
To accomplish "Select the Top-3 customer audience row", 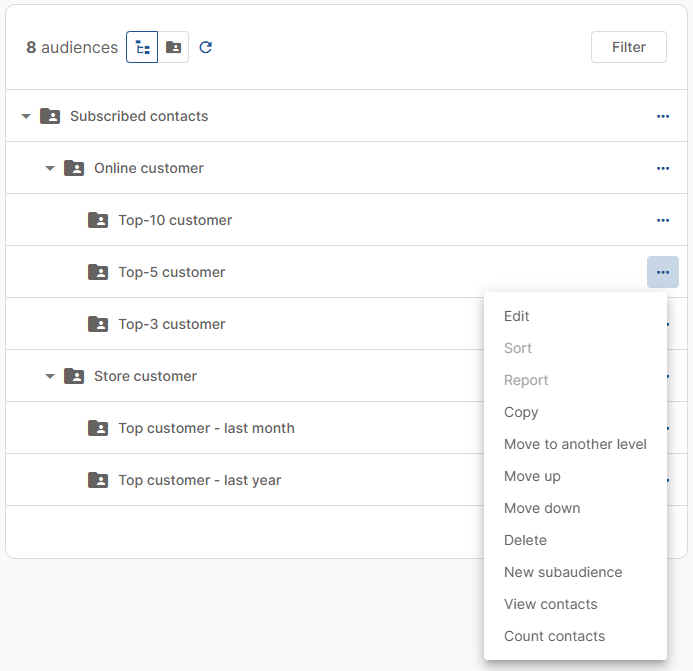I will (172, 324).
